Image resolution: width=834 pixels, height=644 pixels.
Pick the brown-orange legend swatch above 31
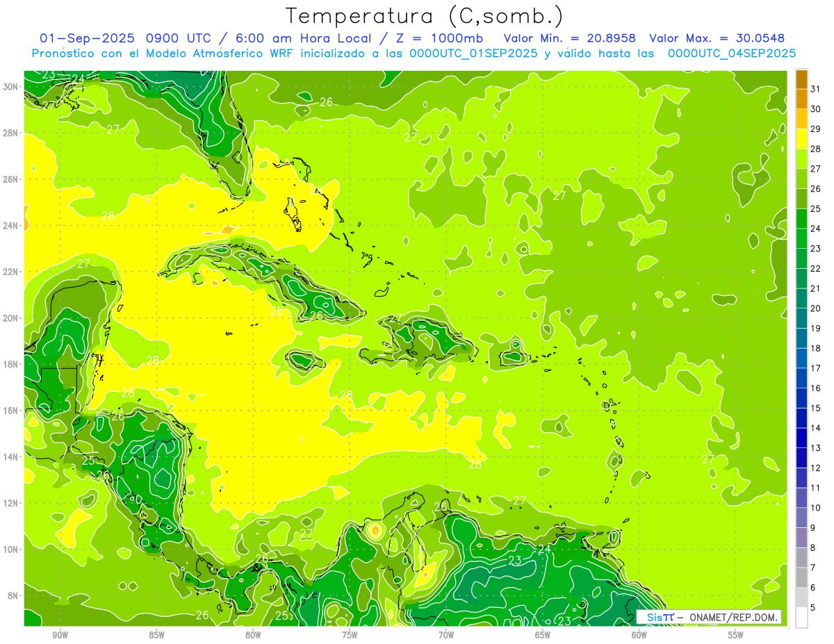801,79
